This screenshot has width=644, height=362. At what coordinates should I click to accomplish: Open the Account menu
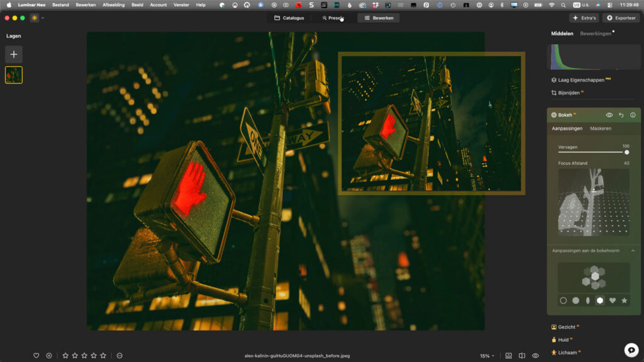pos(158,5)
